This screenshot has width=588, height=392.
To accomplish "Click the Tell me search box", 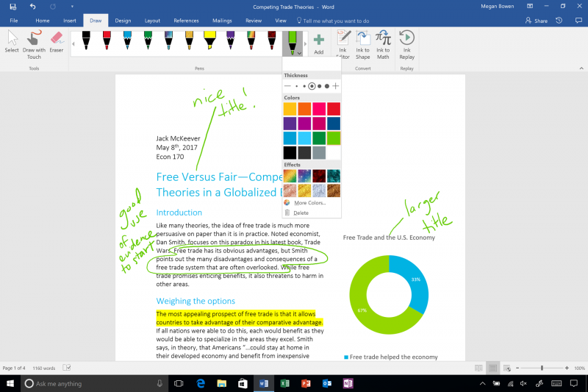I will point(333,21).
